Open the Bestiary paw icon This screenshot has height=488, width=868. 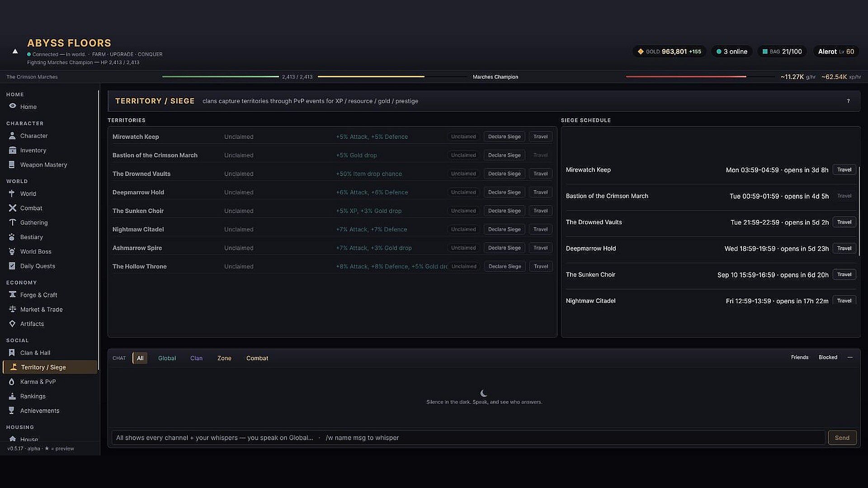click(12, 237)
